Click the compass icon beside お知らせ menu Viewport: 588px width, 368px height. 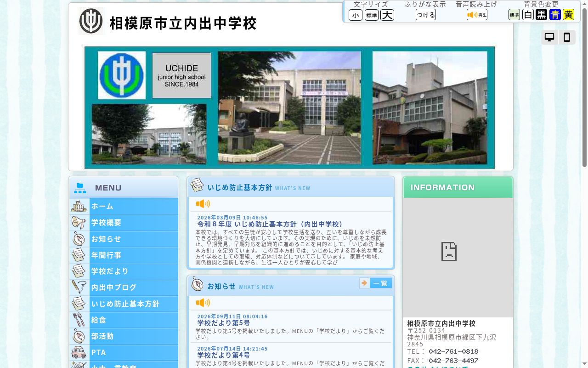tap(79, 239)
